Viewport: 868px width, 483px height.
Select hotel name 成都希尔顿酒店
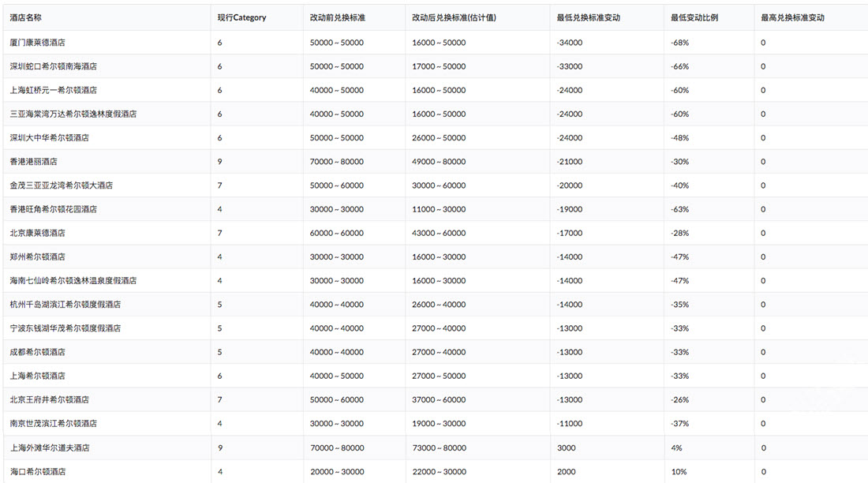(37, 352)
